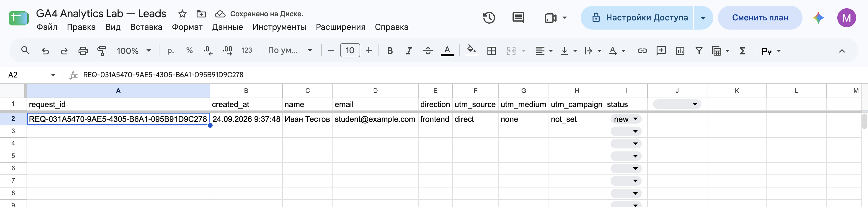Star the GA4 Analytics Lab document
This screenshot has width=868, height=207.
[182, 14]
